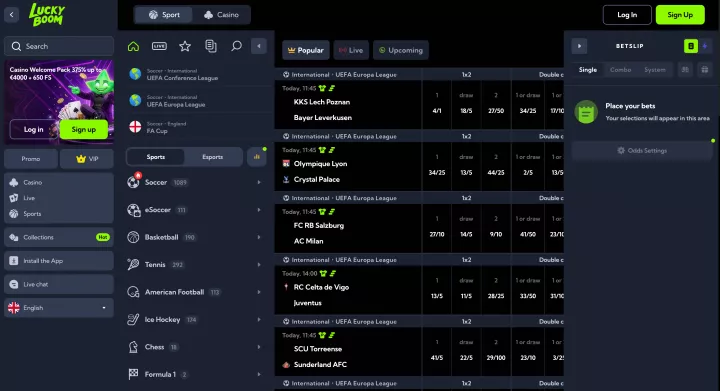Image resolution: width=720 pixels, height=391 pixels.
Task: Switch to Sport section toggle
Action: pos(164,15)
